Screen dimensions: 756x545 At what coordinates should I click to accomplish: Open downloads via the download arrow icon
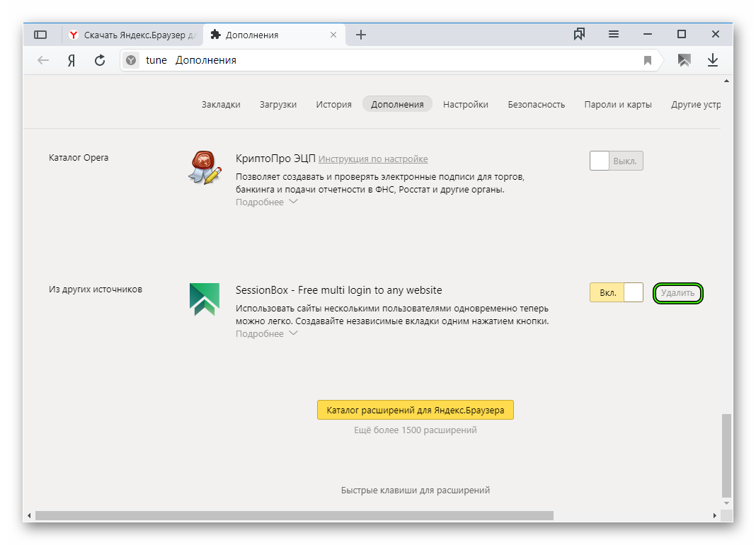[713, 60]
